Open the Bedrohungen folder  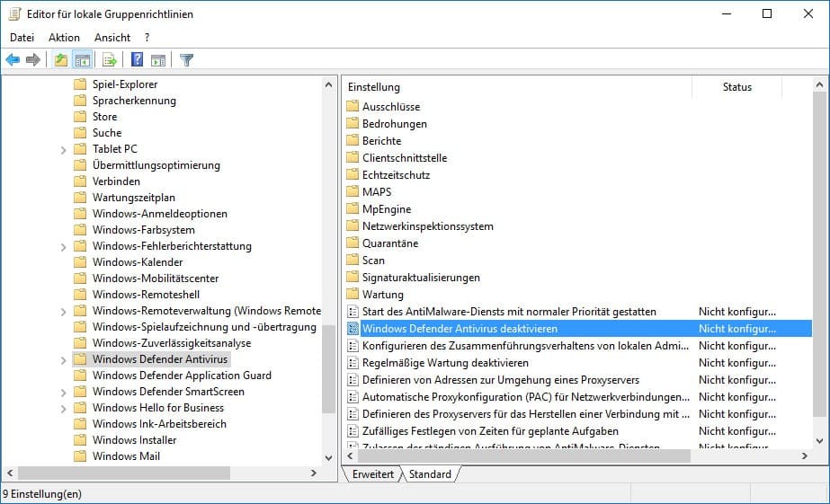(x=395, y=124)
